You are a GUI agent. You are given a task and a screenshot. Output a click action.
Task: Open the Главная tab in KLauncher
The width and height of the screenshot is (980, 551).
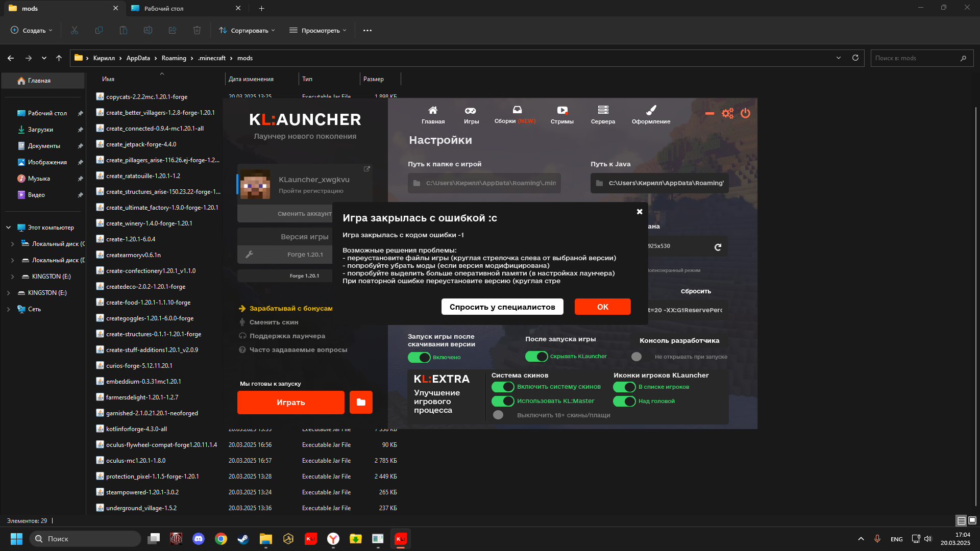pos(433,114)
